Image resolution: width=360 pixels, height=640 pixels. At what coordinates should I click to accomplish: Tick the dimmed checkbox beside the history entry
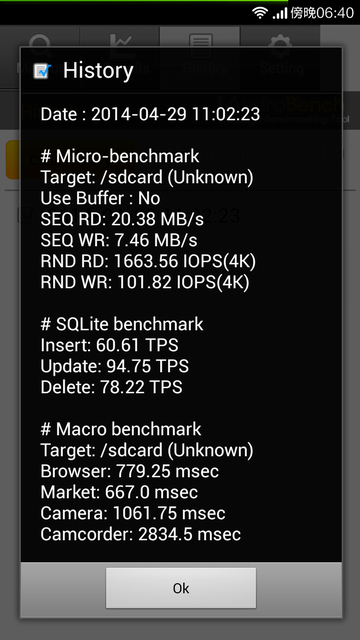pyautogui.click(x=24, y=215)
